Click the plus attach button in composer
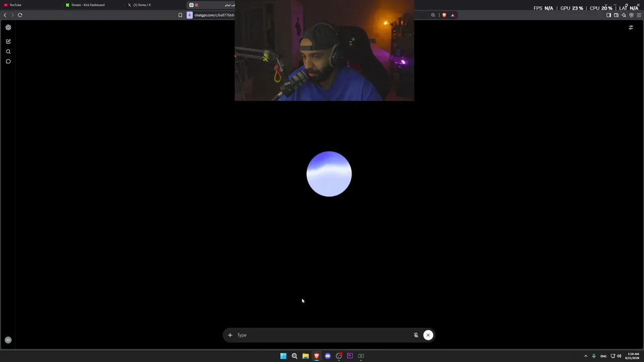 [230, 335]
